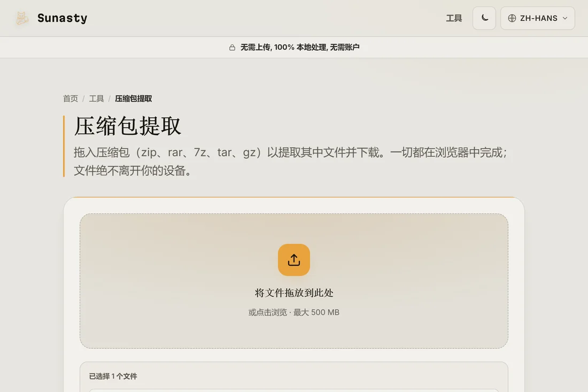Click the orange upload icon button
The height and width of the screenshot is (392, 588).
(294, 260)
